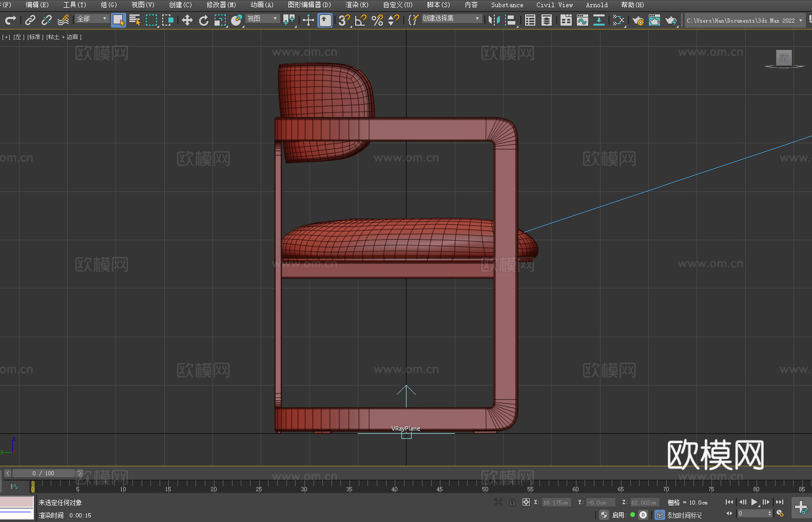Click the Use Pivot Point Center icon
812x522 pixels.
point(289,20)
